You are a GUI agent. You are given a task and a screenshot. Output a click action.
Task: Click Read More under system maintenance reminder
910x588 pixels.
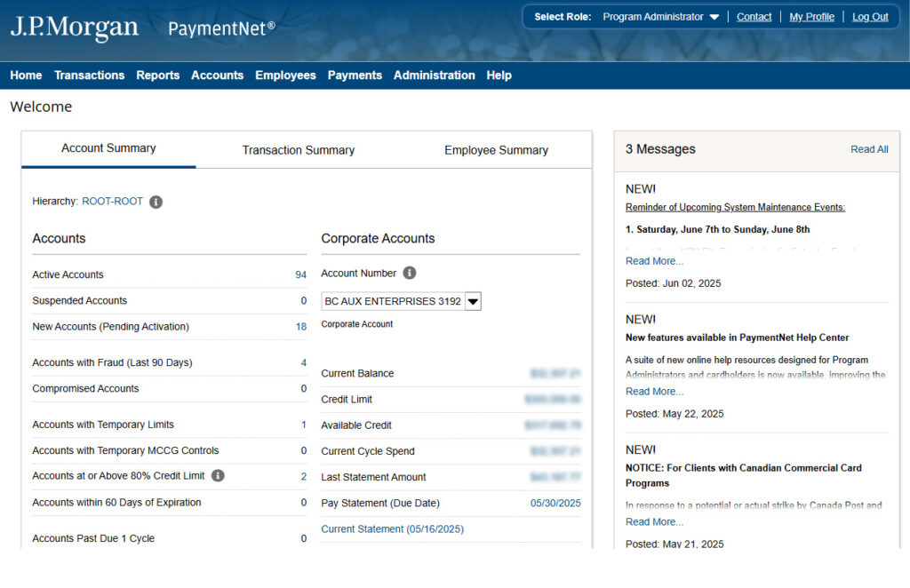point(654,261)
